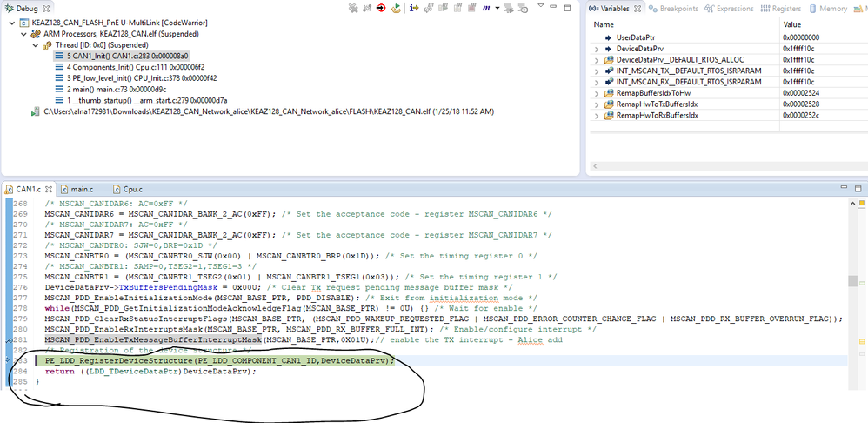Close the Variables view tab

pyautogui.click(x=637, y=9)
